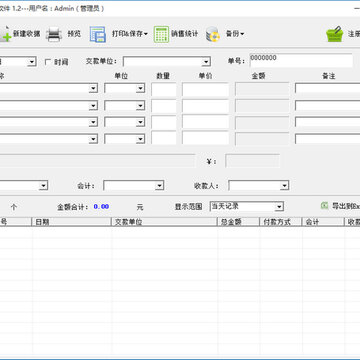
Task: Expand the 收款人 combo box
Action: click(x=284, y=186)
